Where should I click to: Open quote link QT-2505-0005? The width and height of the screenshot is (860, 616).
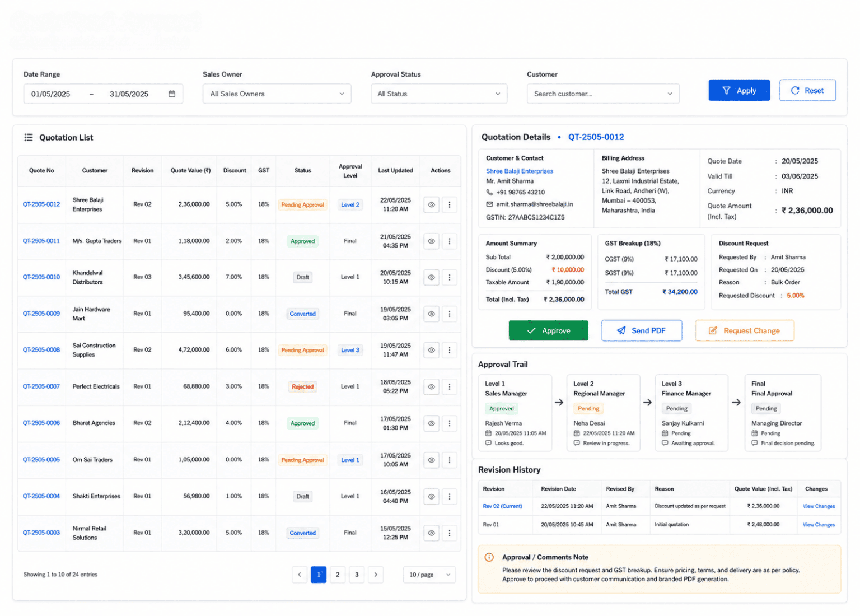click(41, 459)
